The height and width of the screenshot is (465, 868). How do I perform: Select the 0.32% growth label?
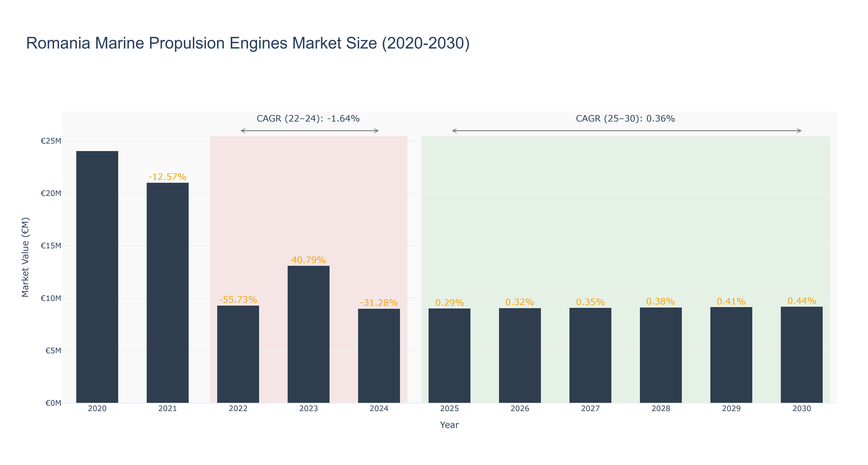coord(520,302)
